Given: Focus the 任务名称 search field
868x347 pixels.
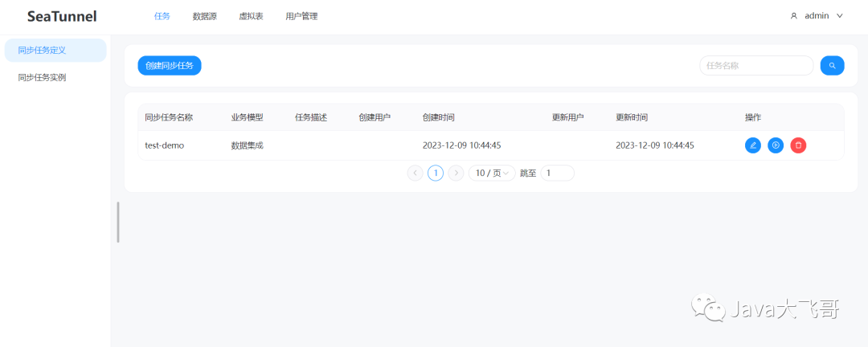Looking at the screenshot, I should [756, 65].
